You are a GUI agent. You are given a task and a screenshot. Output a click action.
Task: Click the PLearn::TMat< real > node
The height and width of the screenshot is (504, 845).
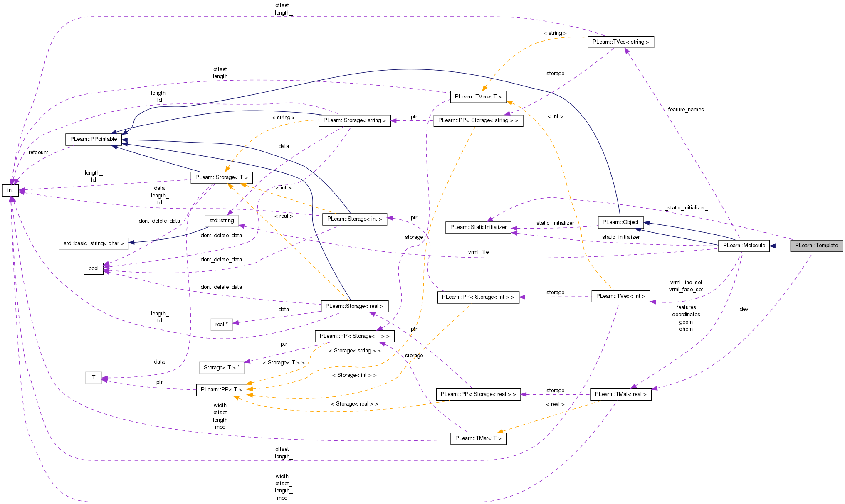point(620,394)
